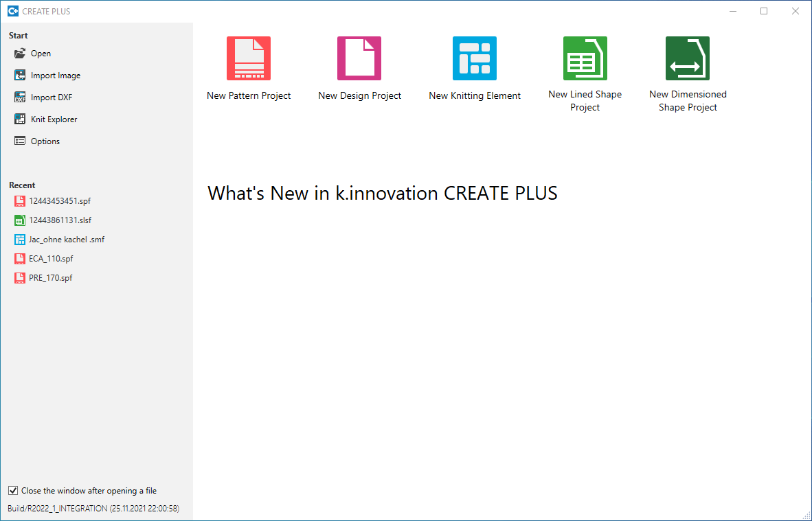Click the Import Image label

[56, 76]
